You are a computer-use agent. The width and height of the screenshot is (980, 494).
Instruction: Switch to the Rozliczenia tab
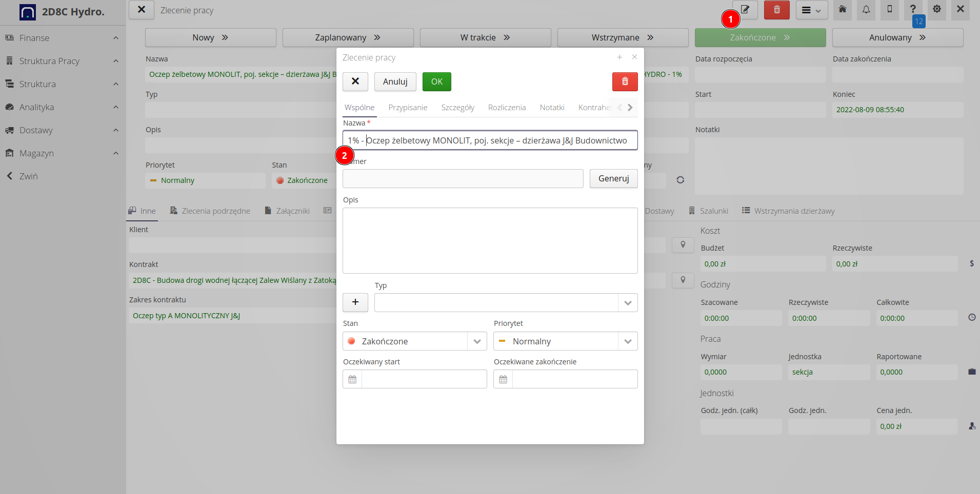(x=507, y=108)
